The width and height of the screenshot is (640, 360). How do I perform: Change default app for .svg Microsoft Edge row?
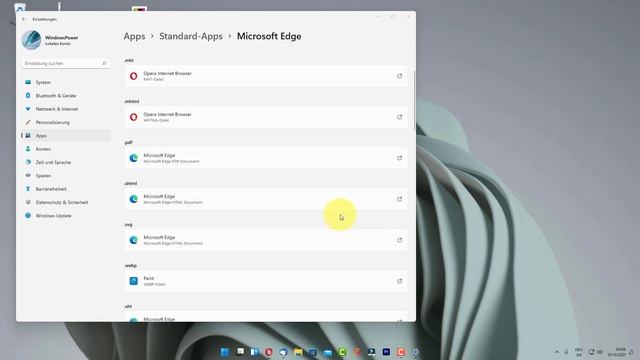[266, 240]
